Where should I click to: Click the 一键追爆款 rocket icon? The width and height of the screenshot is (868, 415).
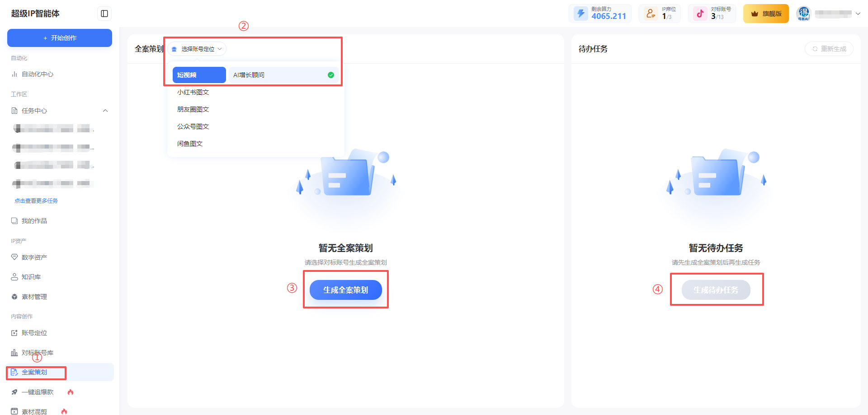[14, 392]
